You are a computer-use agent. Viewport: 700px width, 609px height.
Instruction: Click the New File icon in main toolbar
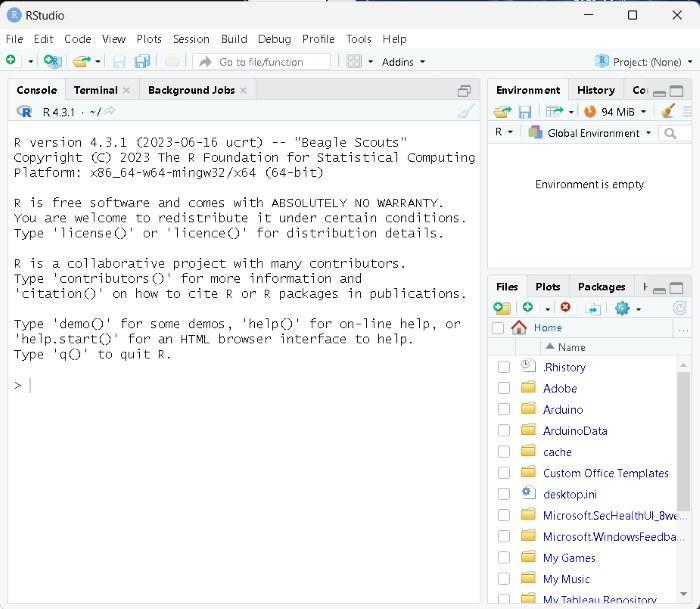click(11, 60)
